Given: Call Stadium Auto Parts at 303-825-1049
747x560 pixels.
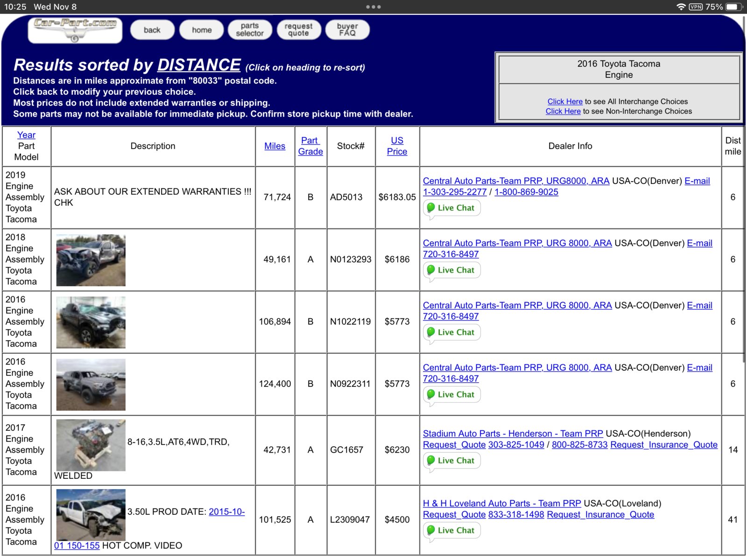Looking at the screenshot, I should pos(516,445).
